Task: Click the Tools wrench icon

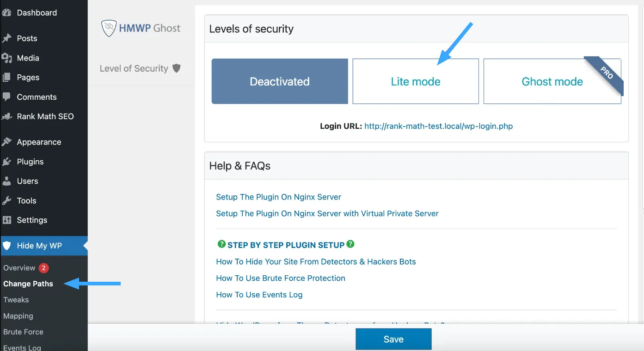Action: (6, 200)
